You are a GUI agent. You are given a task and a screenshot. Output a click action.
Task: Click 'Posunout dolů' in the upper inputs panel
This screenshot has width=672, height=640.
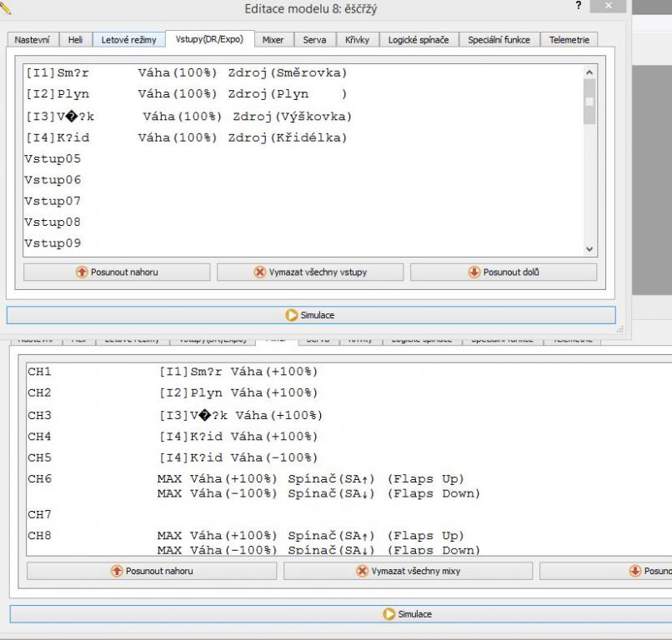click(x=504, y=272)
